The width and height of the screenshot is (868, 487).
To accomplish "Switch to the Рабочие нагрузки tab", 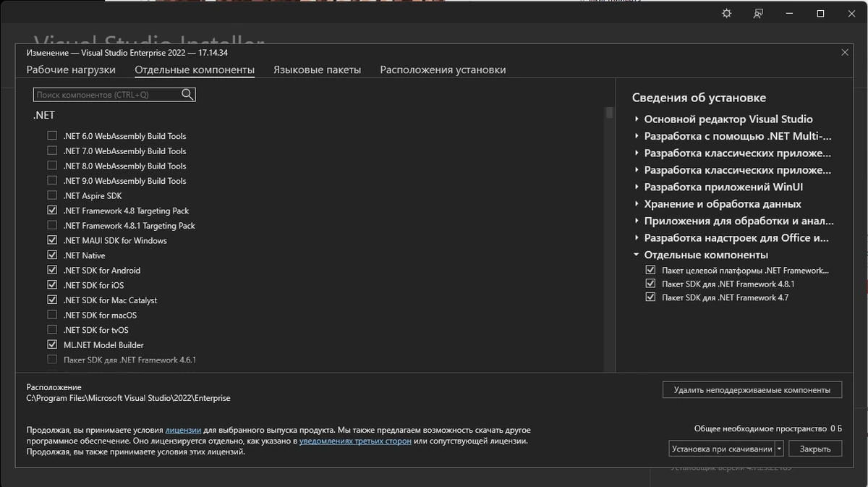I will coord(71,69).
